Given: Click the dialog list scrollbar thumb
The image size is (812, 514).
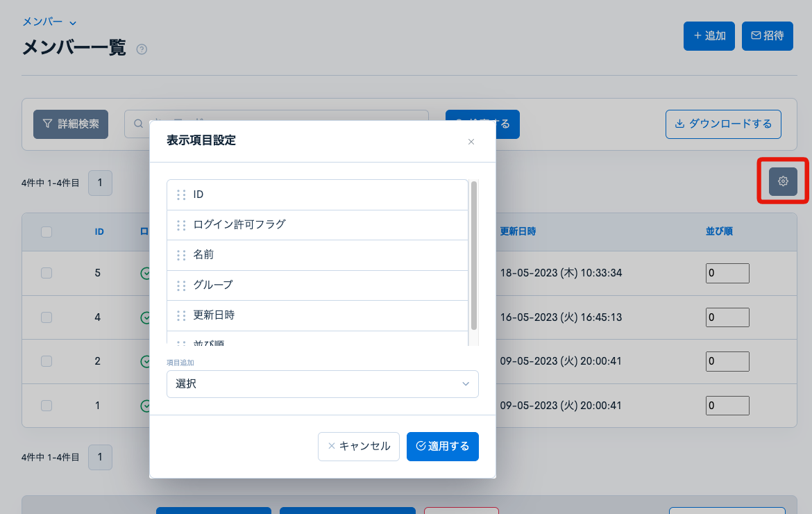Looking at the screenshot, I should pyautogui.click(x=473, y=256).
